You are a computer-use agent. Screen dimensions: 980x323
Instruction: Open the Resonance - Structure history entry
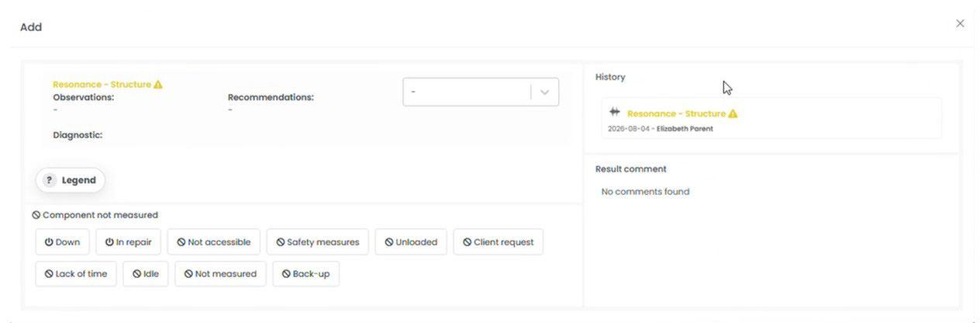(x=771, y=119)
